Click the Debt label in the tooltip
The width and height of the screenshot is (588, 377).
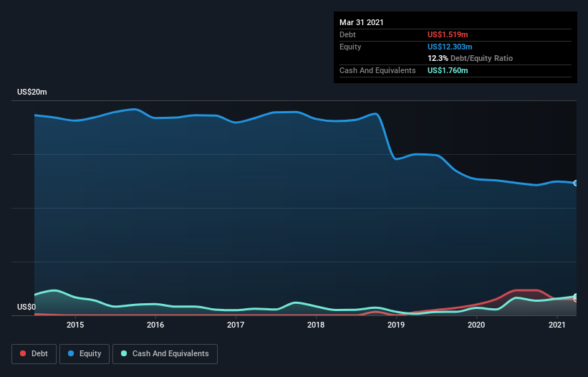[347, 34]
